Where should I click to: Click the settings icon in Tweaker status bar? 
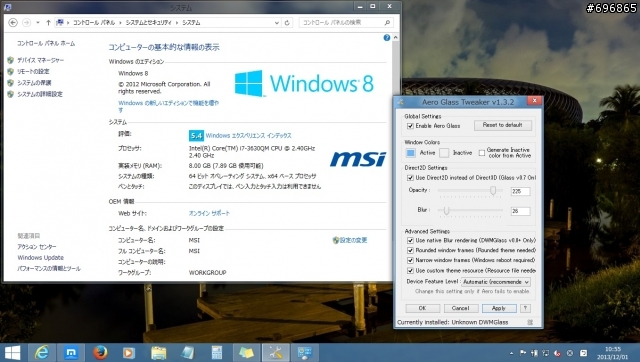[x=530, y=322]
